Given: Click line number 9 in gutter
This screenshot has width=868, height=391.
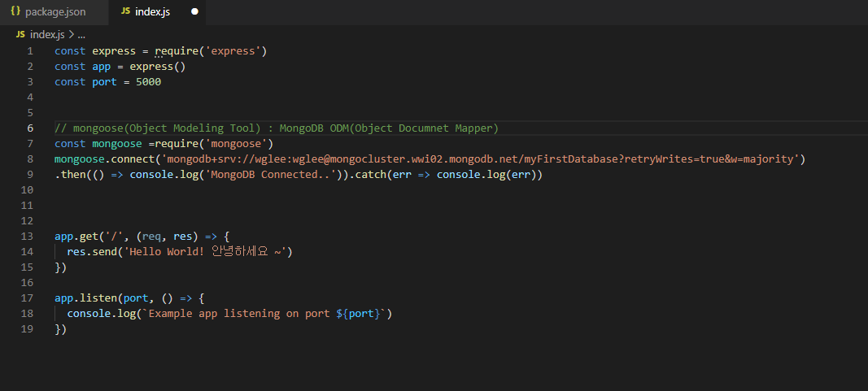Looking at the screenshot, I should (30, 175).
